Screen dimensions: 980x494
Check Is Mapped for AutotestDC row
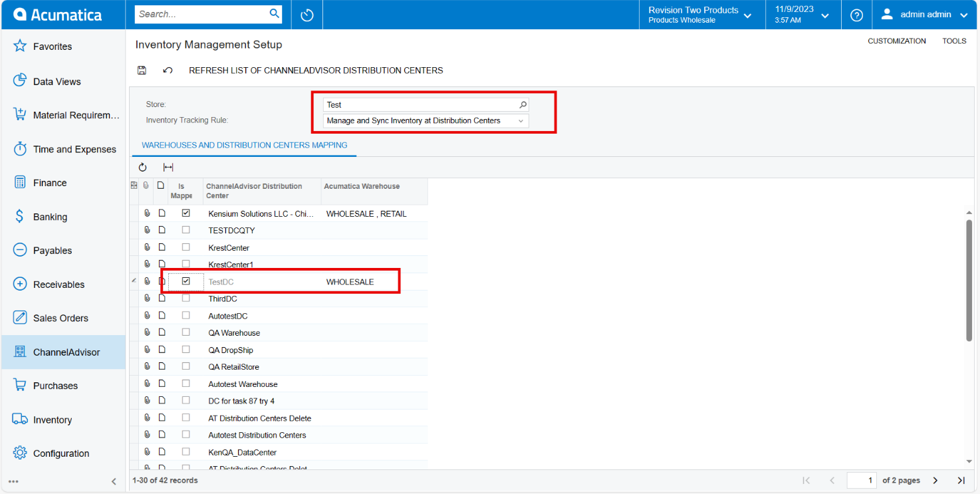tap(186, 315)
